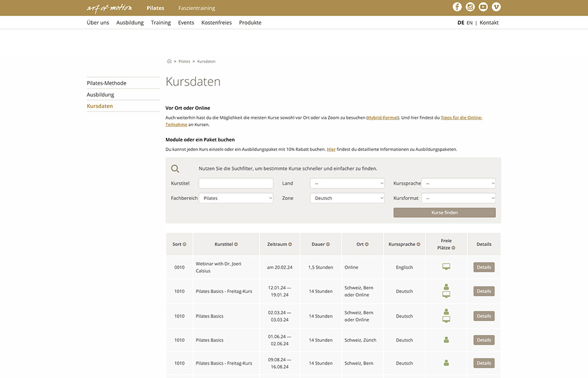588x378 pixels.
Task: Sort table by Zeitraum arrow icon
Action: tap(290, 244)
